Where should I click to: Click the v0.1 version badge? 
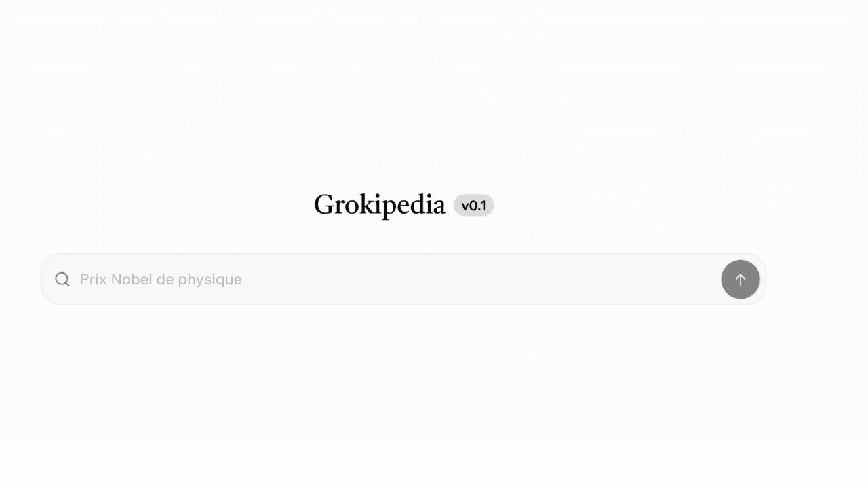pyautogui.click(x=473, y=206)
